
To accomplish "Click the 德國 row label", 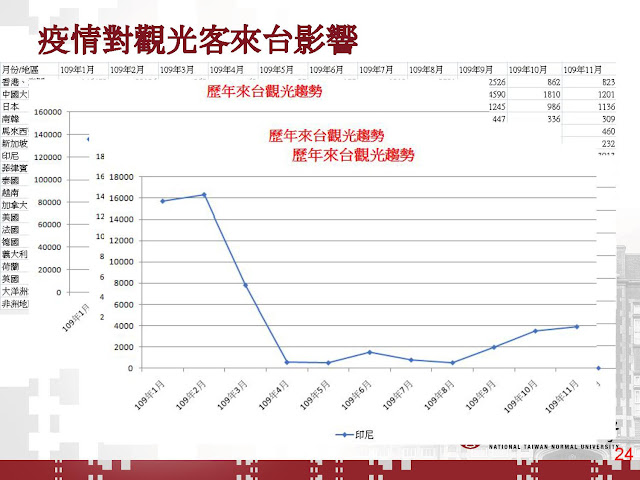I will 11,242.
